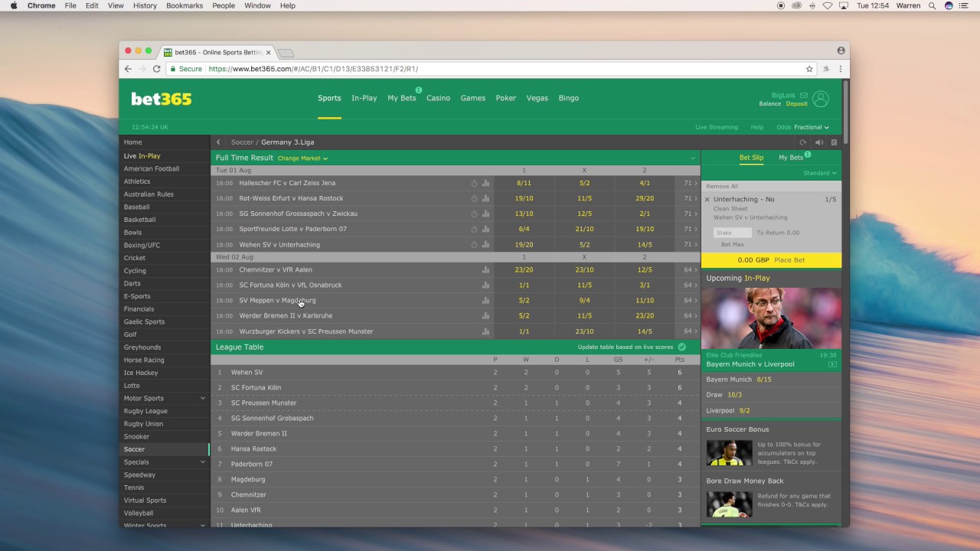The image size is (980, 551).
Task: Click the Jurgen Klopp promo image
Action: pos(771,318)
